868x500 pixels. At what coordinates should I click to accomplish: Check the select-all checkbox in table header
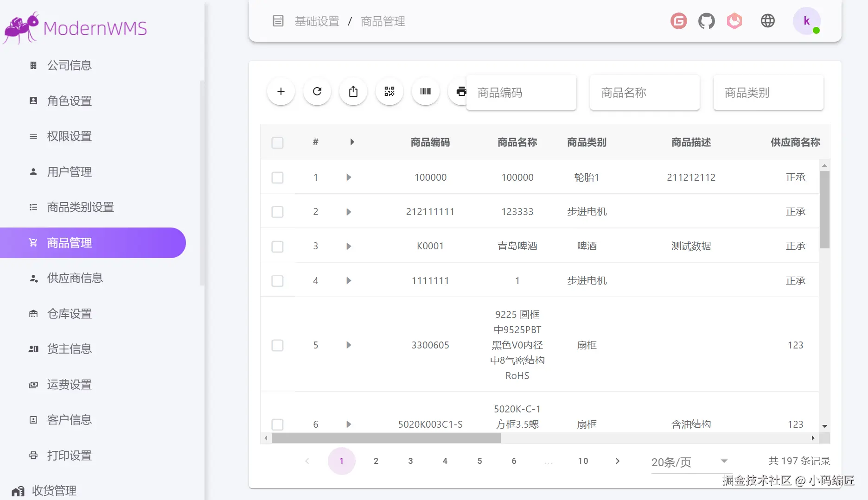pyautogui.click(x=277, y=143)
